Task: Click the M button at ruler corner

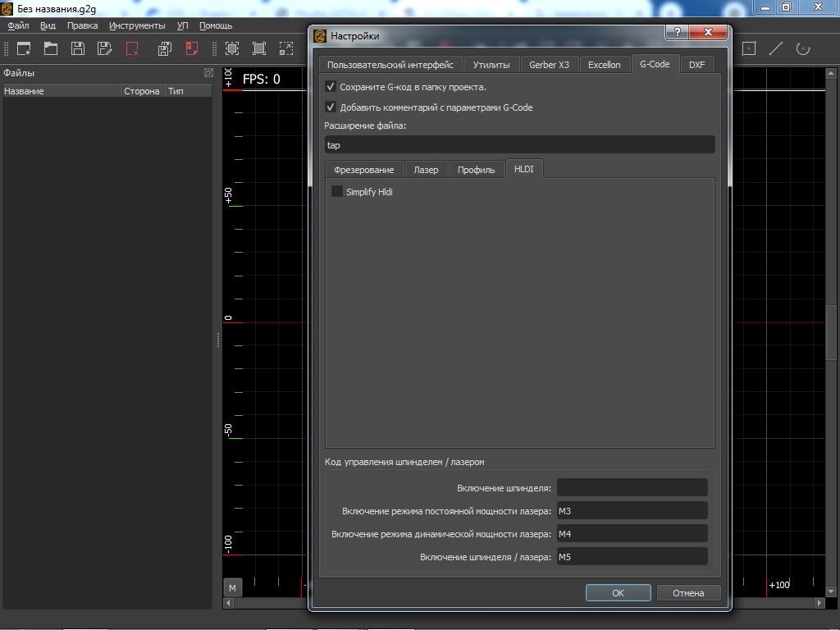Action: coord(232,587)
